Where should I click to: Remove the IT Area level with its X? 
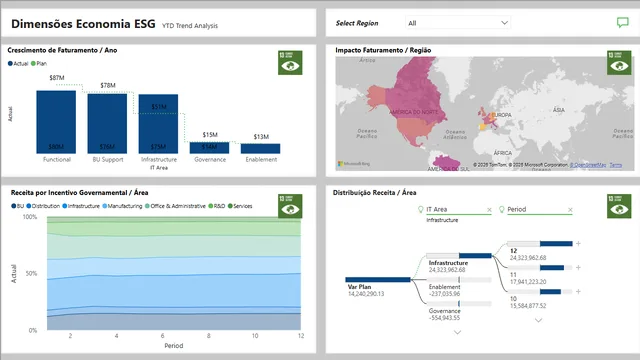[x=489, y=210]
